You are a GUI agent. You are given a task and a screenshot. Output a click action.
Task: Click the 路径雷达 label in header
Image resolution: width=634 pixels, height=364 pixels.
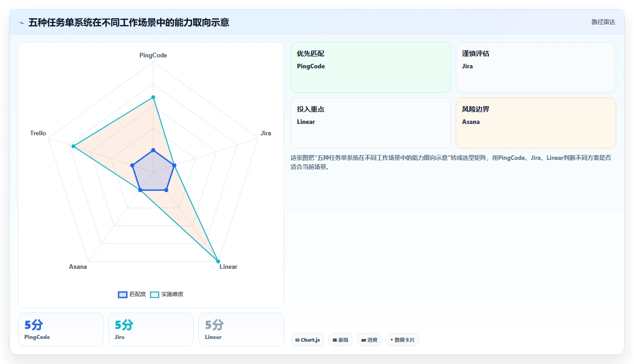[603, 22]
